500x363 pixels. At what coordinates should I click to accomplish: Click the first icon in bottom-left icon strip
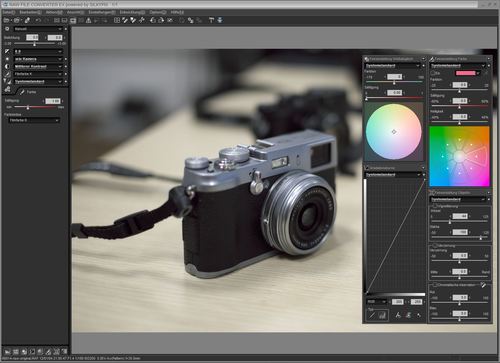tap(7, 351)
